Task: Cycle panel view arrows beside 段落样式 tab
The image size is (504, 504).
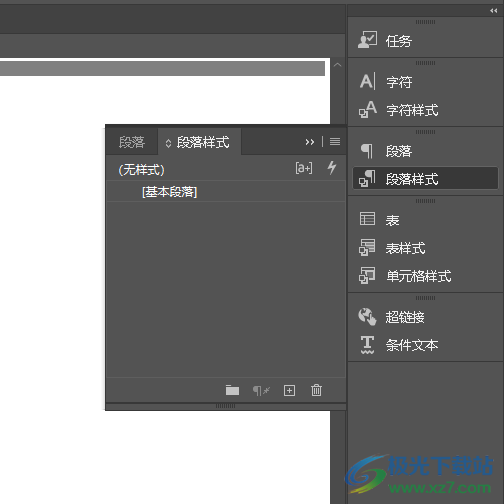Action: tap(168, 143)
